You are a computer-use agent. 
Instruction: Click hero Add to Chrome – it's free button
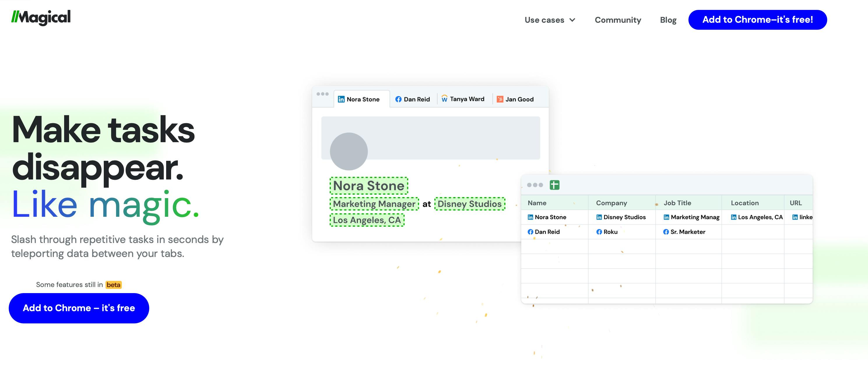point(79,308)
